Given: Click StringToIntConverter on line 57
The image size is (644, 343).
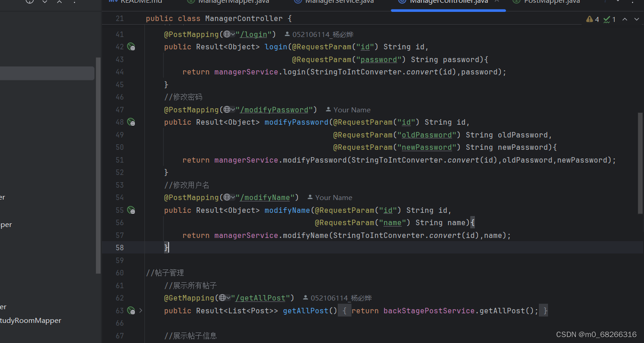Looking at the screenshot, I should coord(379,235).
